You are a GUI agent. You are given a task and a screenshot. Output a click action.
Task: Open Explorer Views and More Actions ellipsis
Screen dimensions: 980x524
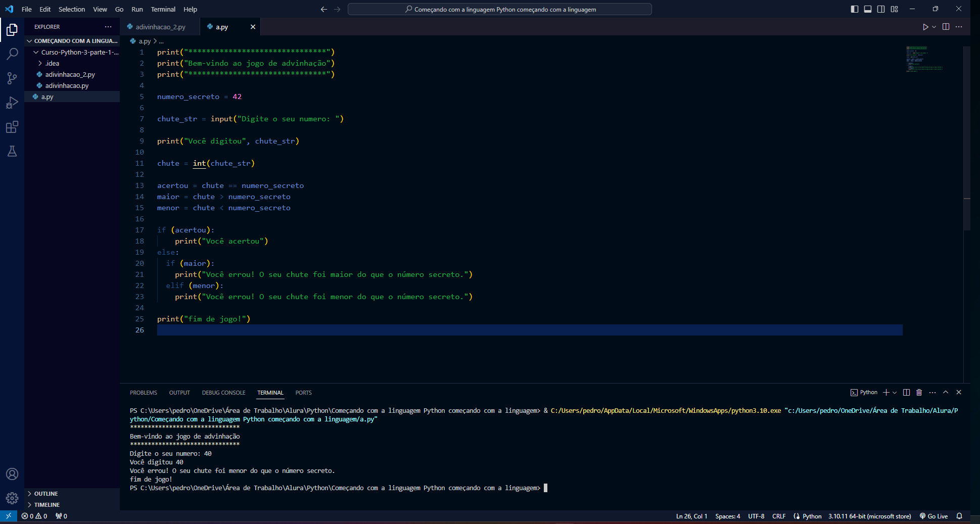108,27
